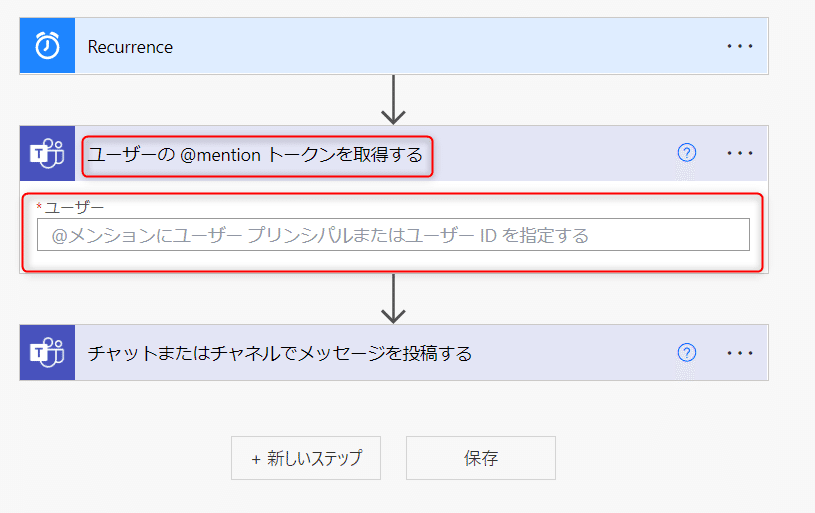Expand the チャットまたはチャネルでメッセージを投稿する step
815x513 pixels.
280,353
